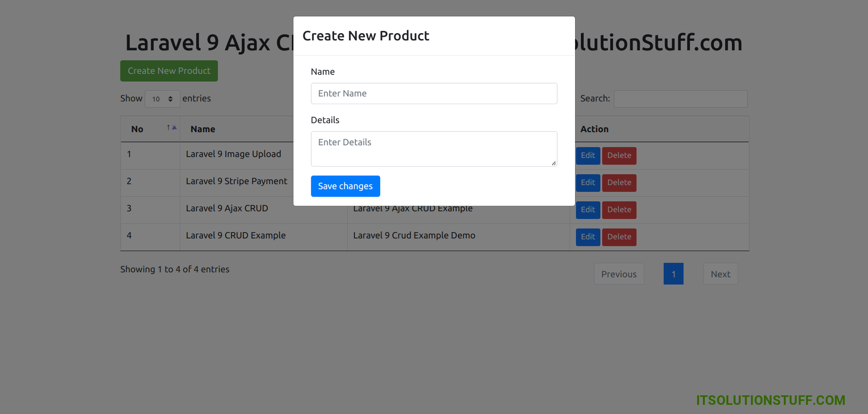Click the sort arrows icon in No column
Viewport: 868px width, 414px height.
click(171, 128)
